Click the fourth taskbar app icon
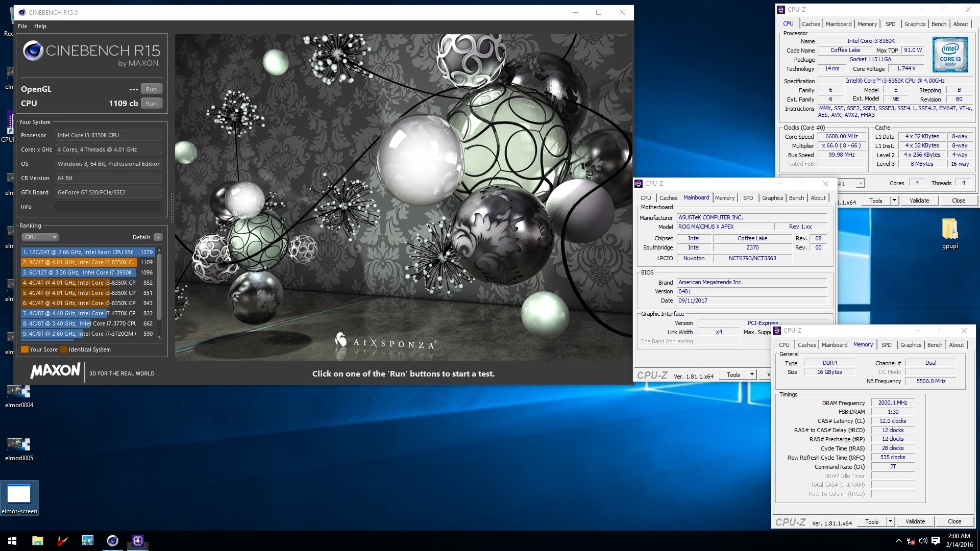This screenshot has height=551, width=980. [x=87, y=541]
